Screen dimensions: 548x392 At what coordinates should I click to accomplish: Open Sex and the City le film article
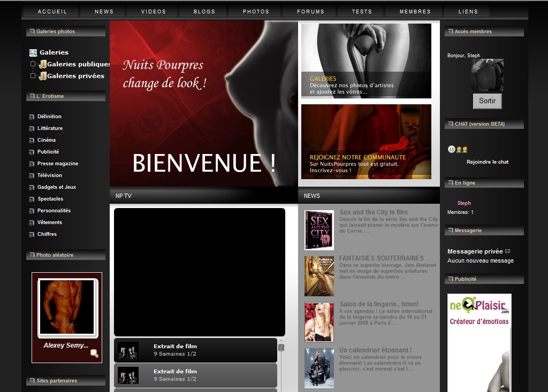pyautogui.click(x=373, y=212)
